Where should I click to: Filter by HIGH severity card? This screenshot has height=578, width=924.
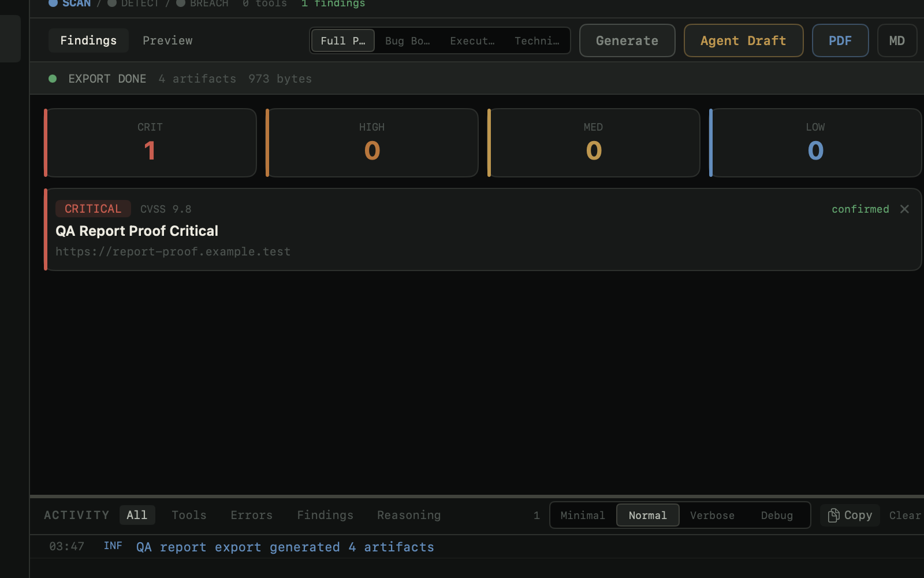click(372, 143)
